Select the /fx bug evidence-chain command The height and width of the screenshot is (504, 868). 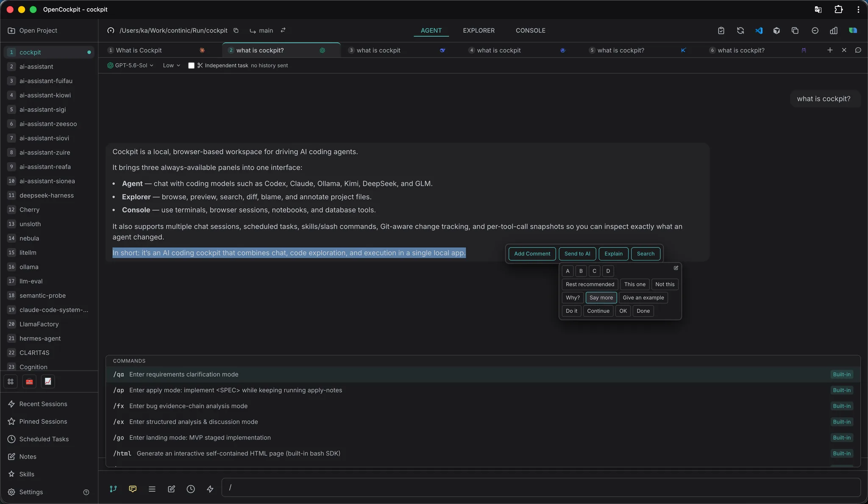click(483, 406)
